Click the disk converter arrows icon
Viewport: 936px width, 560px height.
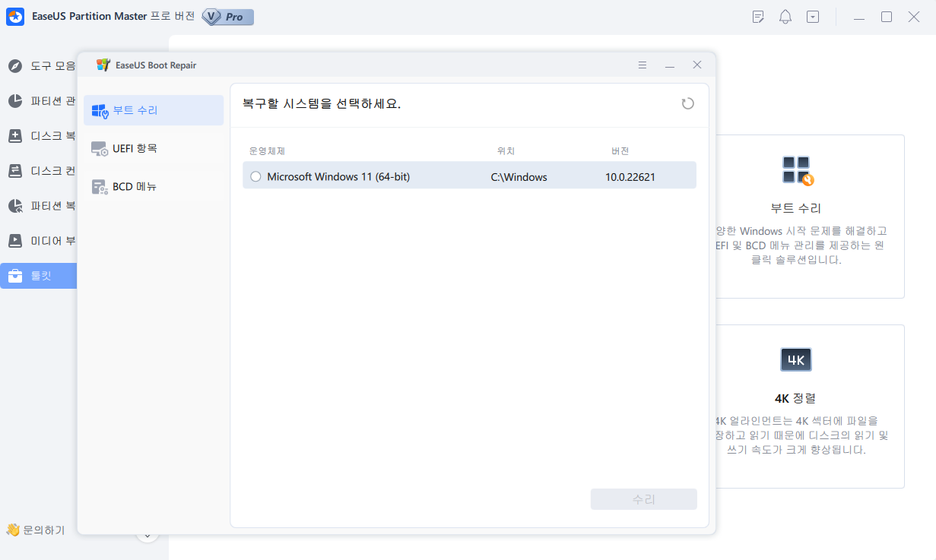coord(15,171)
